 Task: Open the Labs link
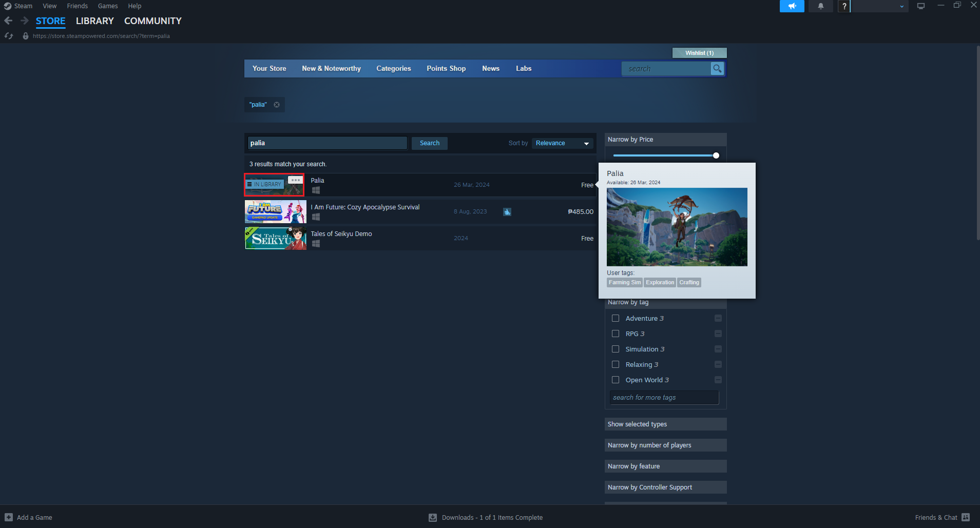pos(524,68)
